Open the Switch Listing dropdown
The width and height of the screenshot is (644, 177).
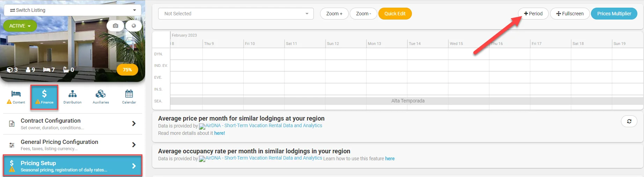(x=73, y=10)
